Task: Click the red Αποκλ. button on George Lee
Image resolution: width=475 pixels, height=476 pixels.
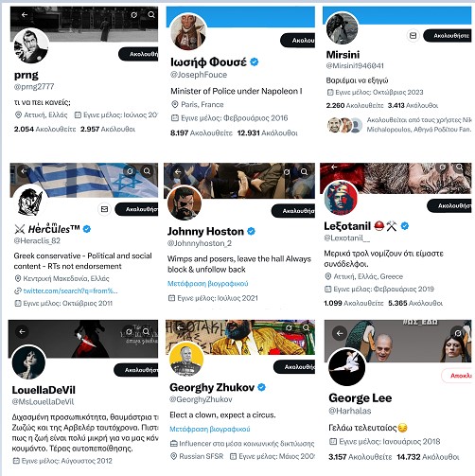Action: pos(457,376)
